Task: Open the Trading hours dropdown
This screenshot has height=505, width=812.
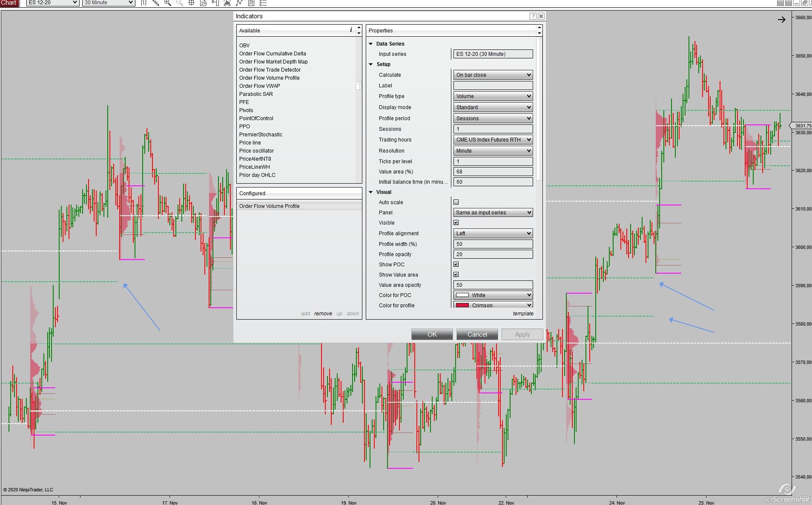Action: point(493,140)
